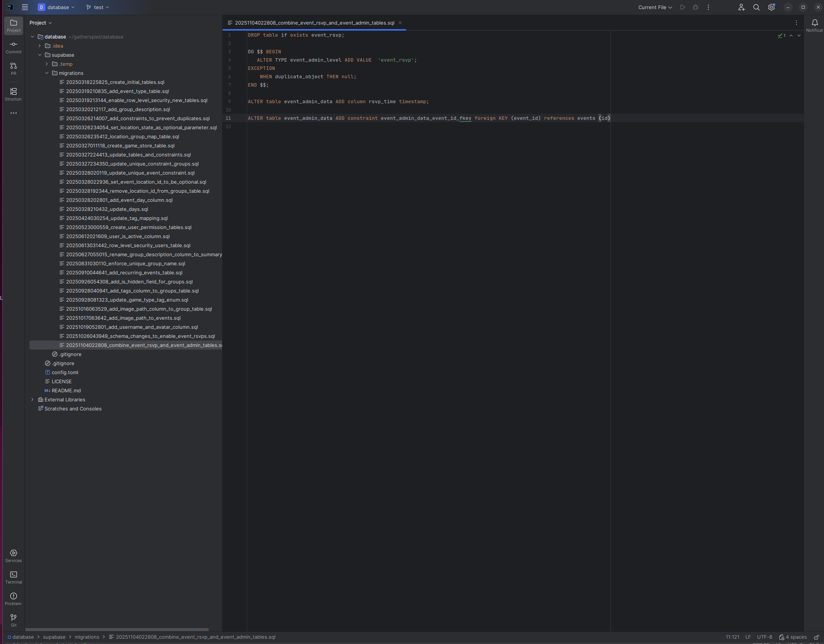Toggle read-only lock icon in status bar
The image size is (824, 644).
816,637
